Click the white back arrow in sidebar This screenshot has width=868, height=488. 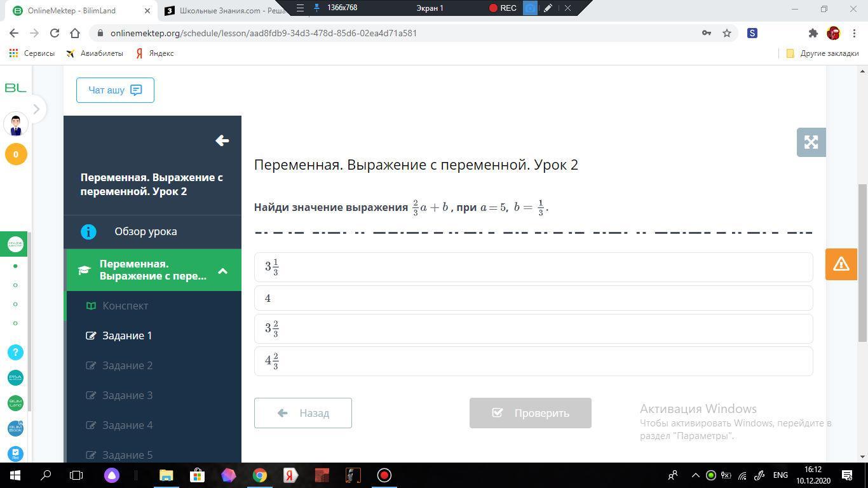click(222, 140)
